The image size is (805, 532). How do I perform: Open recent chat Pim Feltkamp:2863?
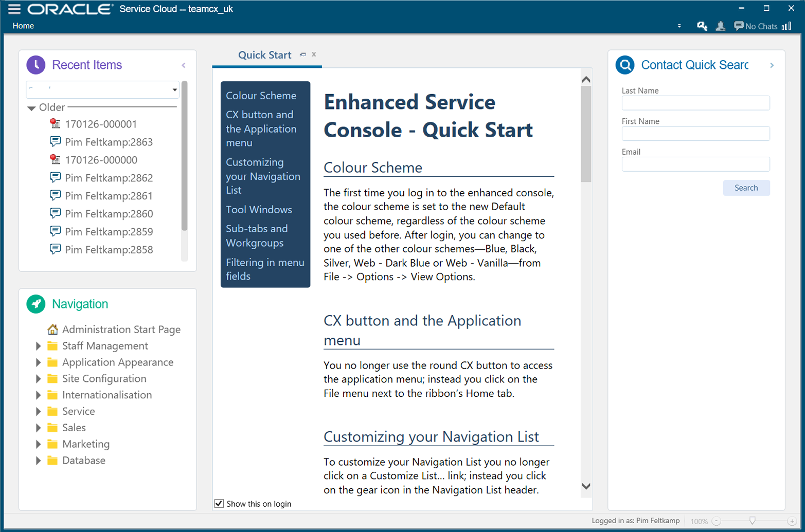pyautogui.click(x=109, y=142)
